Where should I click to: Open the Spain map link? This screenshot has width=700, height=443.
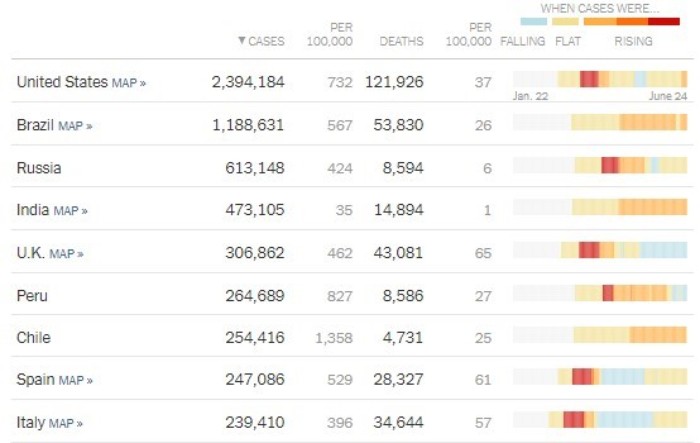75,380
